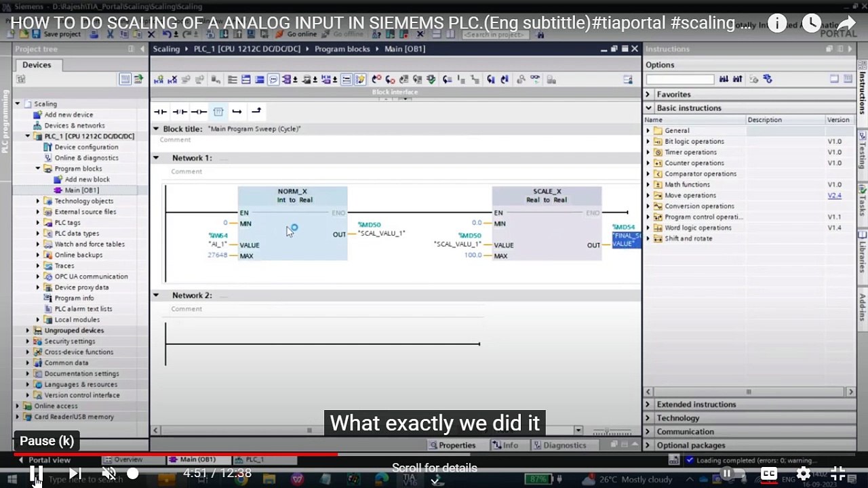Collapse the Block title section
Screen dimensions: 868x488
pos(156,129)
